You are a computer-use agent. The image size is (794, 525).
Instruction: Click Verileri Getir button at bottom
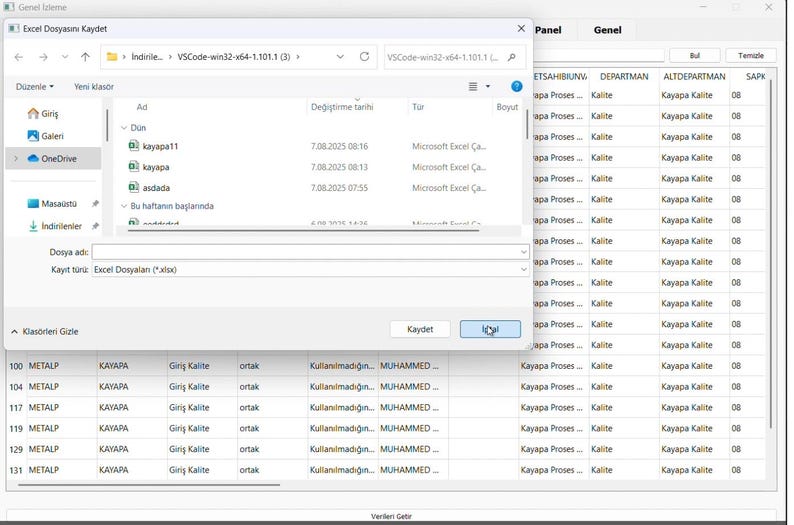[x=391, y=516]
